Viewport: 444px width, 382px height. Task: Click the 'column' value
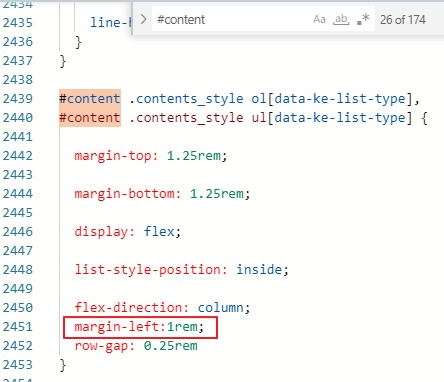tap(221, 308)
